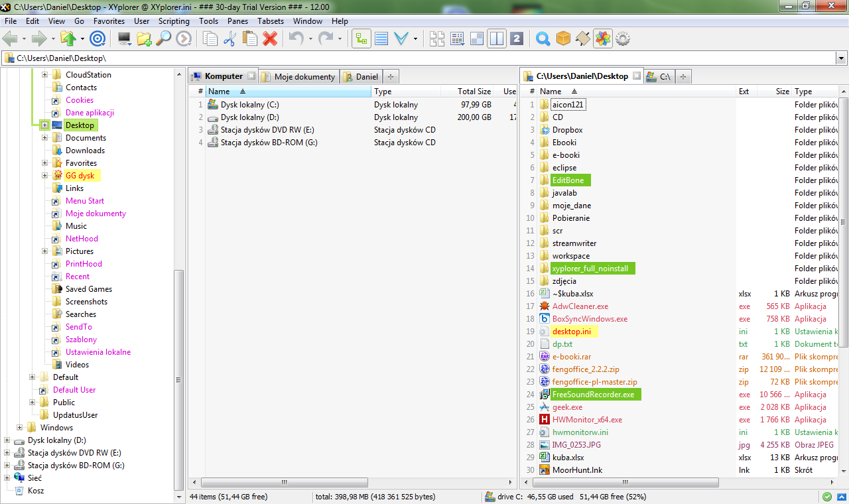Image resolution: width=849 pixels, height=504 pixels.
Task: Click the tree panel vertical scrollbar
Action: (178, 381)
